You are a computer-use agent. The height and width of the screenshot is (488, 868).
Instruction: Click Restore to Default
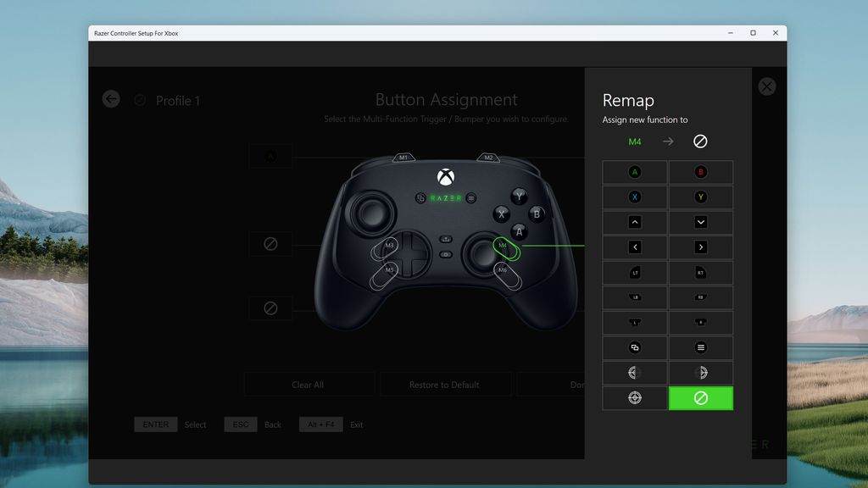446,384
